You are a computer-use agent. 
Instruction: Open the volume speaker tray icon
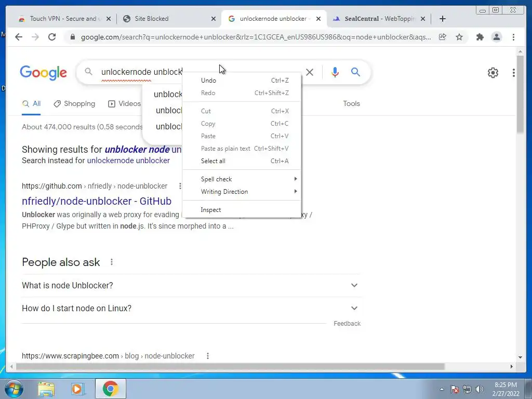pos(480,389)
